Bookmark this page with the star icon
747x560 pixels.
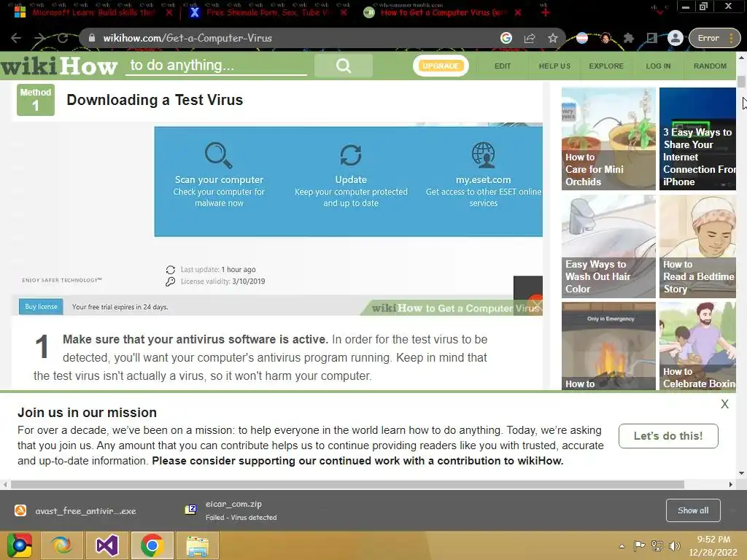pyautogui.click(x=553, y=38)
